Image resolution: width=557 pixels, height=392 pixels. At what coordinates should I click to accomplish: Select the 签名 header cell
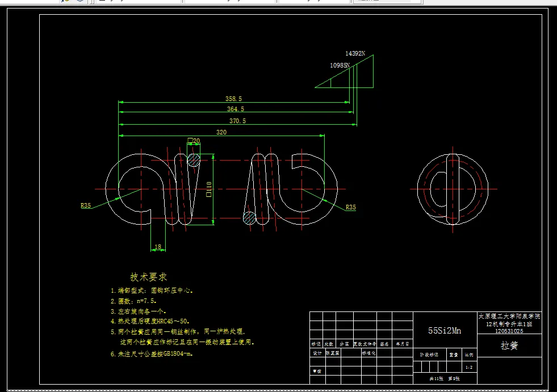coord(384,344)
